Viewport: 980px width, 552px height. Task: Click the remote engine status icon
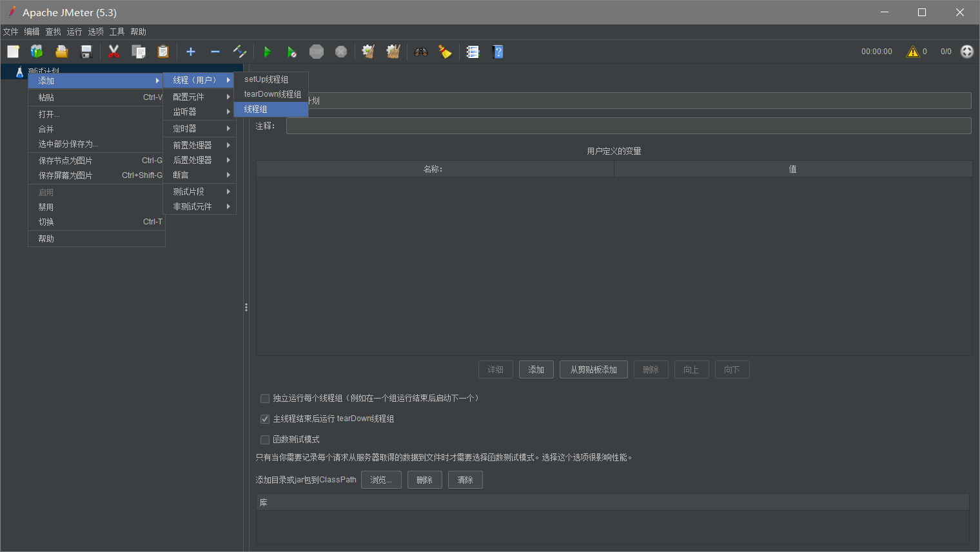[x=967, y=52]
